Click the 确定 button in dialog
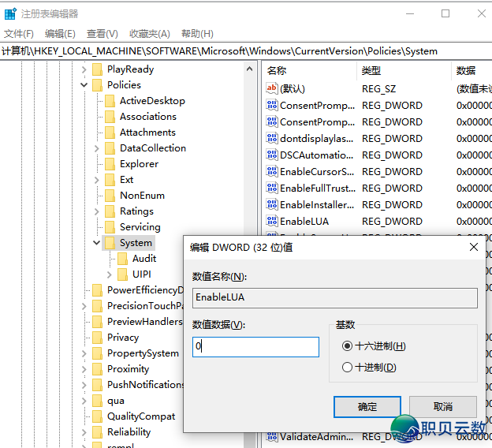 (367, 407)
